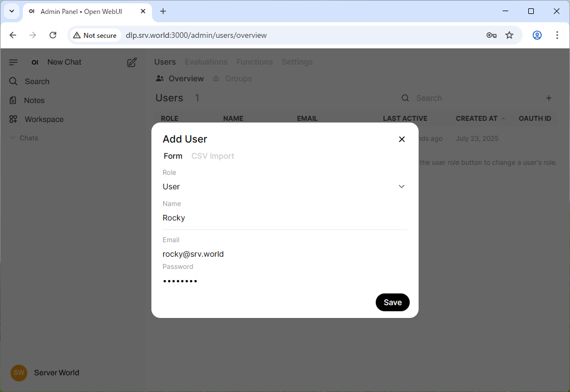Save the new user Rocky
Image resolution: width=570 pixels, height=392 pixels.
point(392,302)
